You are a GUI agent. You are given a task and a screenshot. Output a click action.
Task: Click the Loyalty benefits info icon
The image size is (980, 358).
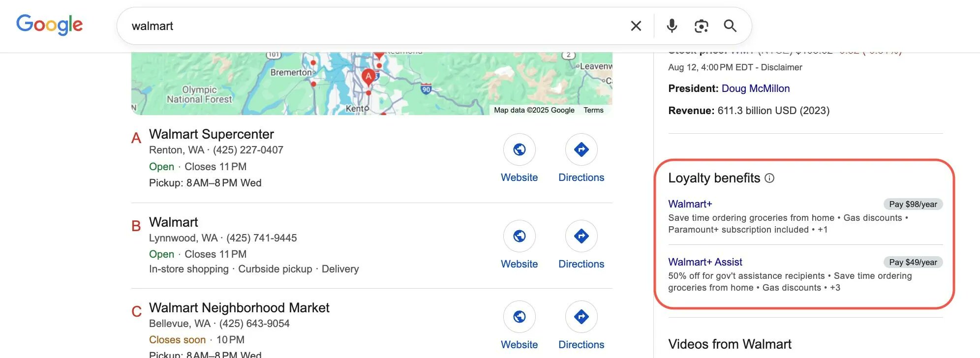point(770,179)
